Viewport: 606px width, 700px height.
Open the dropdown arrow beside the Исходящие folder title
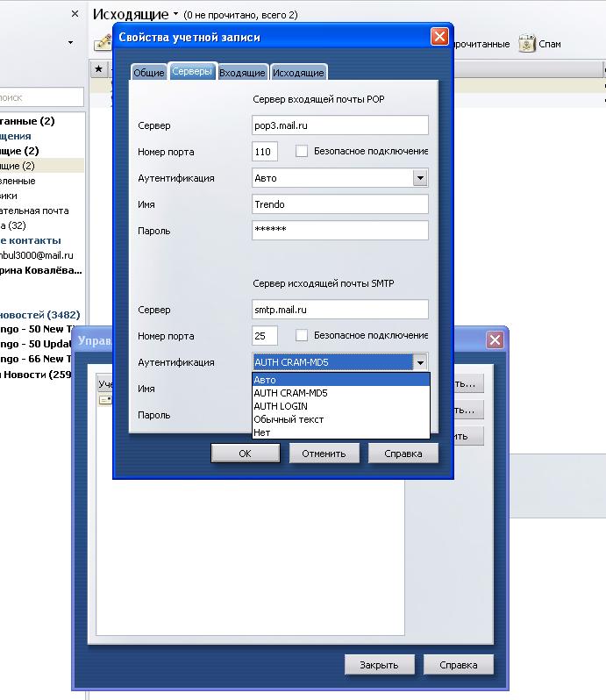pyautogui.click(x=175, y=15)
